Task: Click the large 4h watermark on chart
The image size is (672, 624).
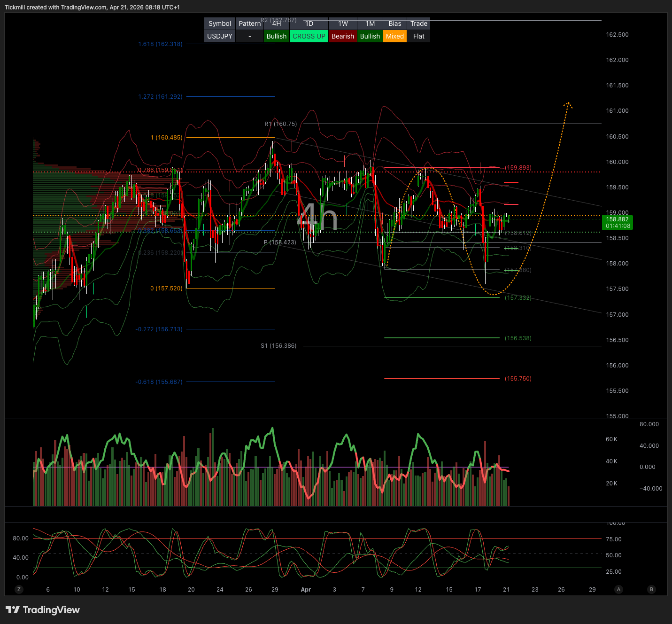Action: [x=317, y=217]
